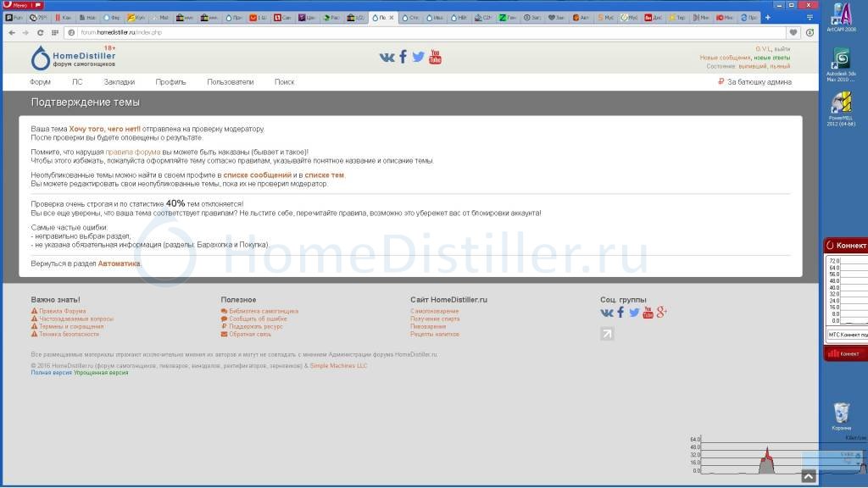The image size is (868, 488).
Task: Open the Рецепты напитков footer link
Action: pos(435,334)
